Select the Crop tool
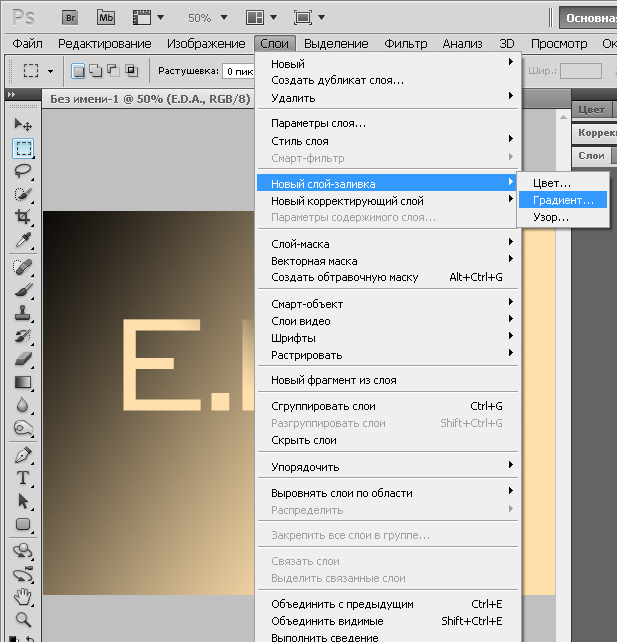Viewport: 617px width, 642px height. (x=23, y=217)
